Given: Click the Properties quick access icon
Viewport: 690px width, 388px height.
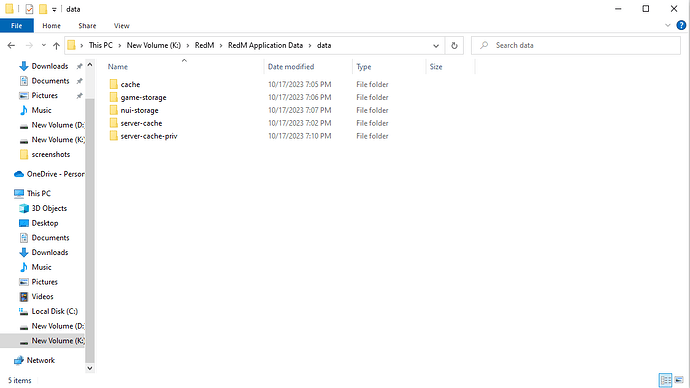Looking at the screenshot, I should [29, 9].
